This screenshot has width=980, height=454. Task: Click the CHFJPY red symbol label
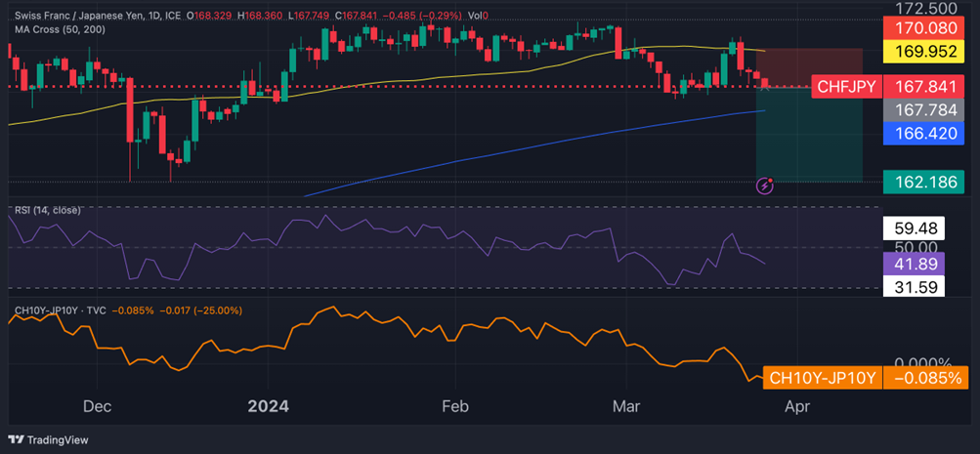[x=846, y=87]
